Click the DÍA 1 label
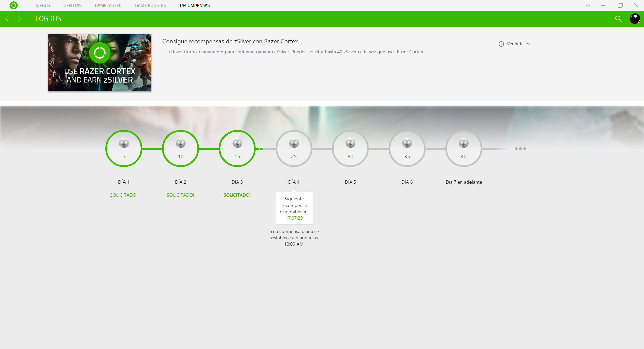Viewport: 644px width, 349px height. coord(124,182)
